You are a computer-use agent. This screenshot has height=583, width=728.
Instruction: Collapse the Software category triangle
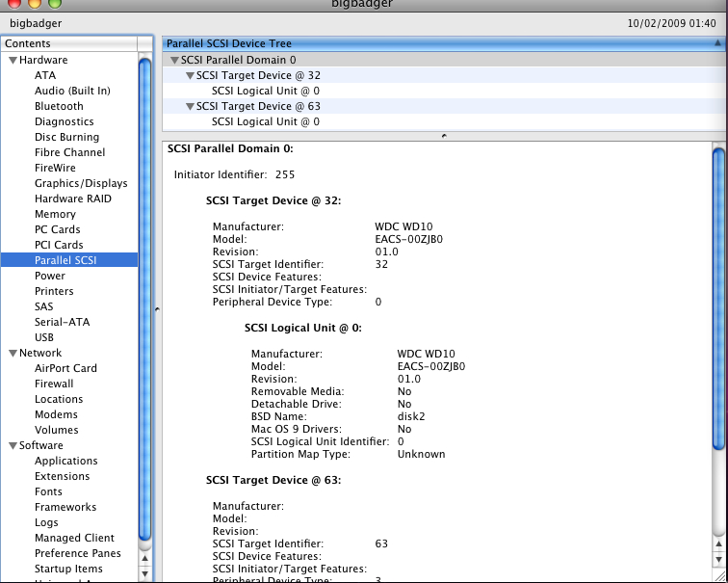coord(13,445)
